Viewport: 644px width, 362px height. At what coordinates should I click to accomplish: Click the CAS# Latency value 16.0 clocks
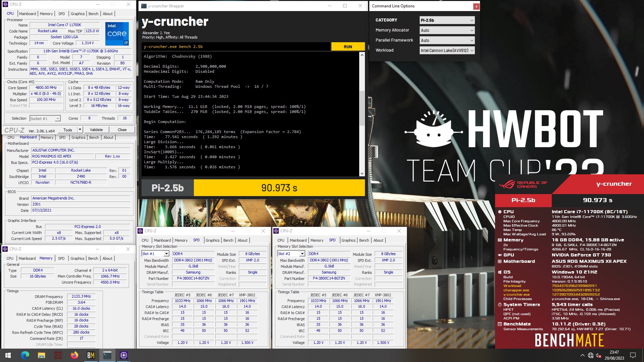[x=82, y=308]
